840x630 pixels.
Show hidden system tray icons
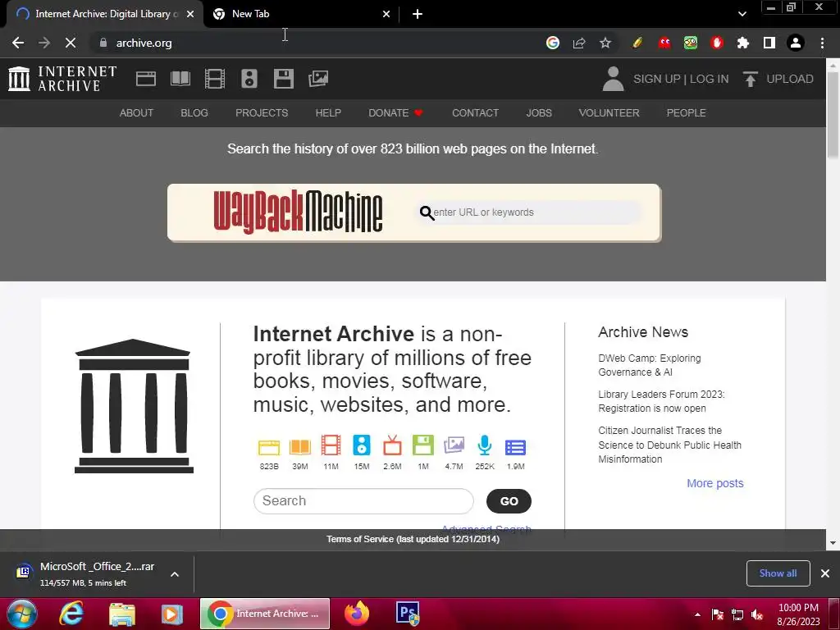pyautogui.click(x=697, y=614)
